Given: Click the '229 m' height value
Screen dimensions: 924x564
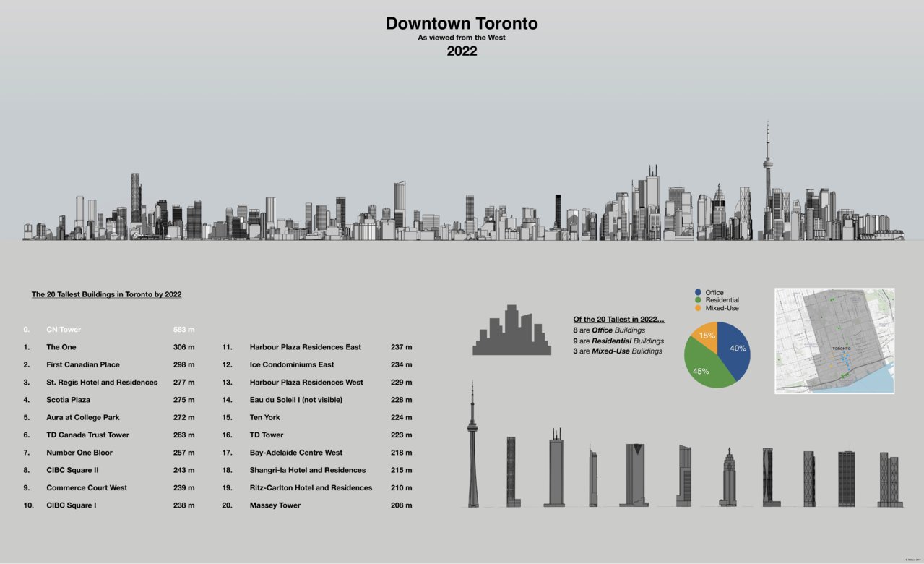Looking at the screenshot, I should [x=401, y=382].
